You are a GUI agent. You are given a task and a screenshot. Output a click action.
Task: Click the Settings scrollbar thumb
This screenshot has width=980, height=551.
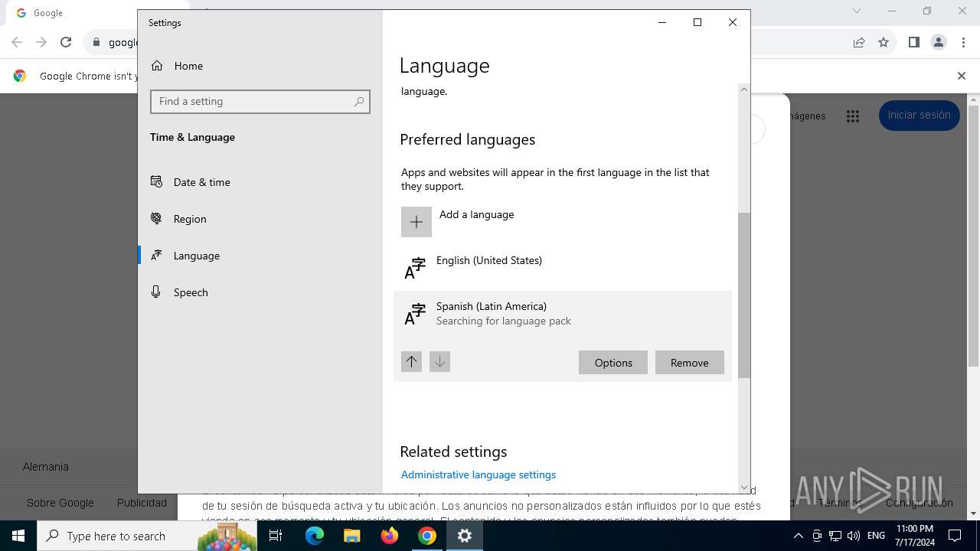[x=744, y=295]
